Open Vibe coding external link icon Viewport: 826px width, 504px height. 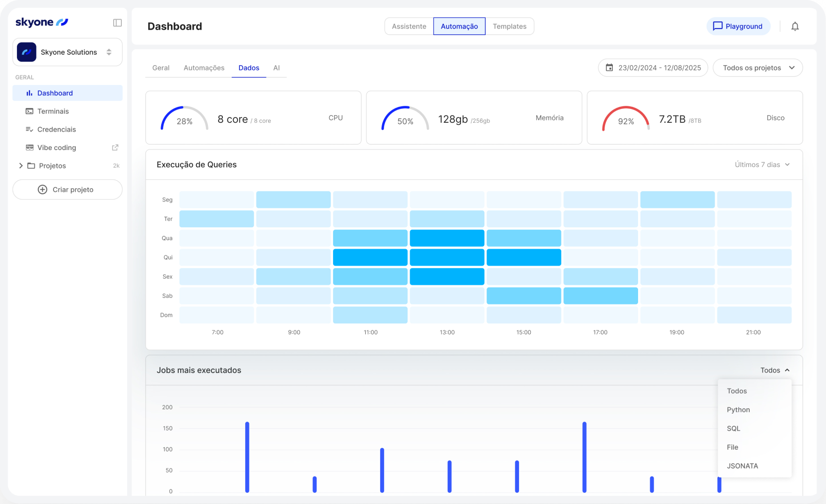[115, 148]
